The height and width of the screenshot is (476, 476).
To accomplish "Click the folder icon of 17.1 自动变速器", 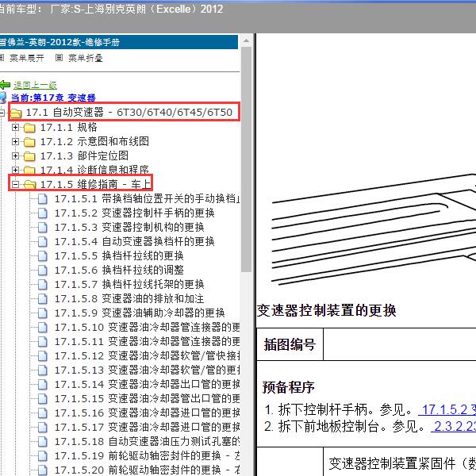I will (16, 113).
